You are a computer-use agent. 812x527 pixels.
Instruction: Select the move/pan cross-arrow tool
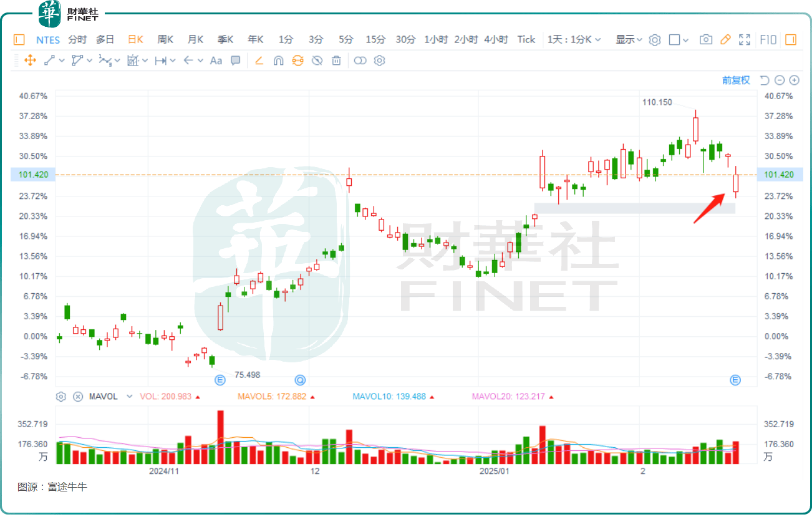tap(29, 60)
